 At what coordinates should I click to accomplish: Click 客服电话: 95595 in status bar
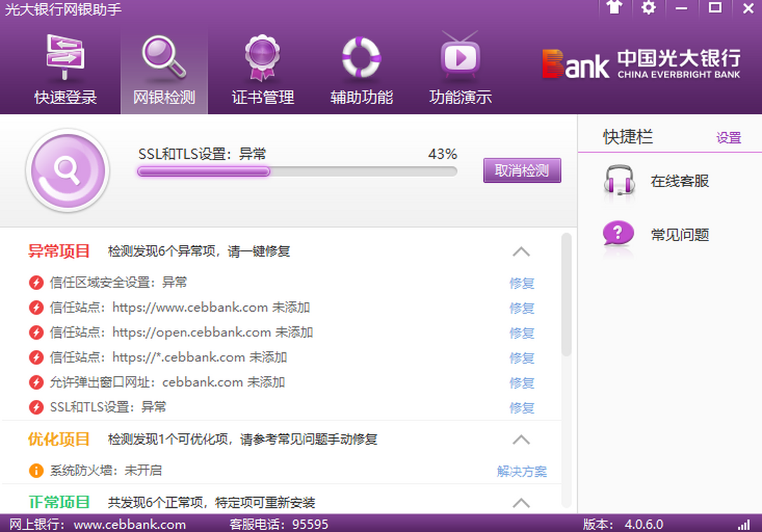pyautogui.click(x=279, y=524)
